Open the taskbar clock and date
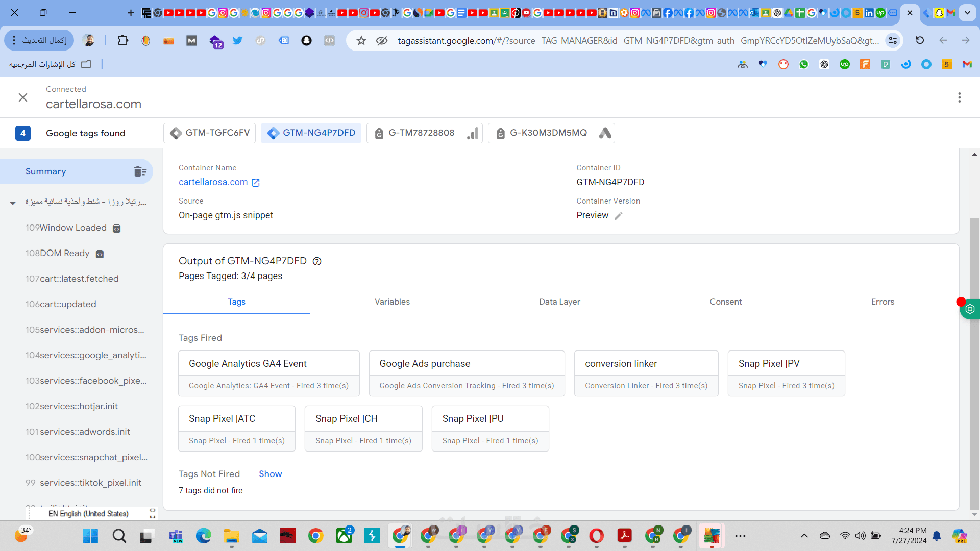The image size is (980, 551). [x=909, y=536]
